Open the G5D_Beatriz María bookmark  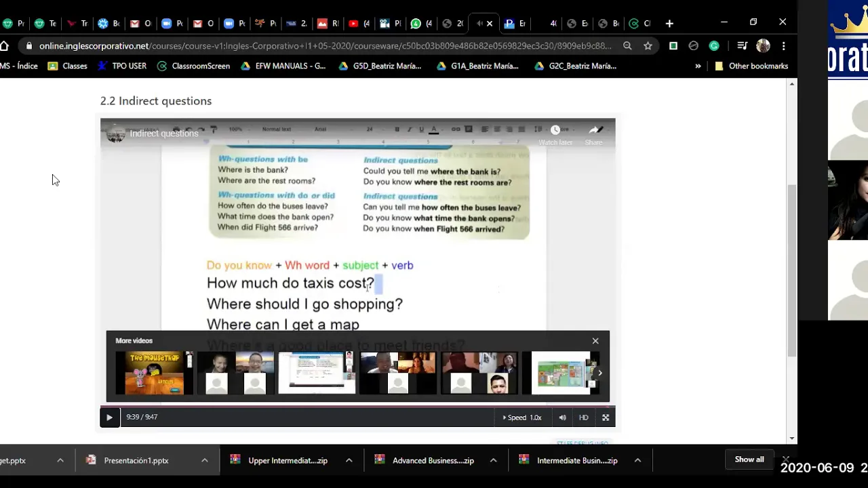(x=380, y=66)
